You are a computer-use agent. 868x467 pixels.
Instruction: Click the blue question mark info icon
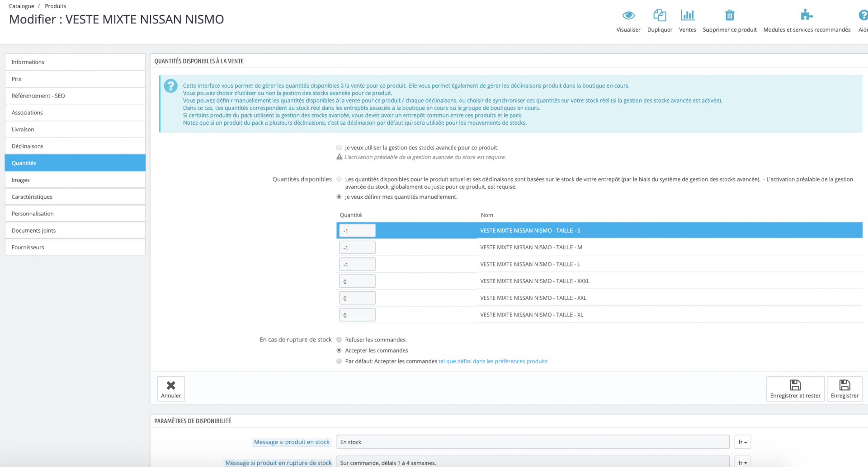click(x=170, y=86)
